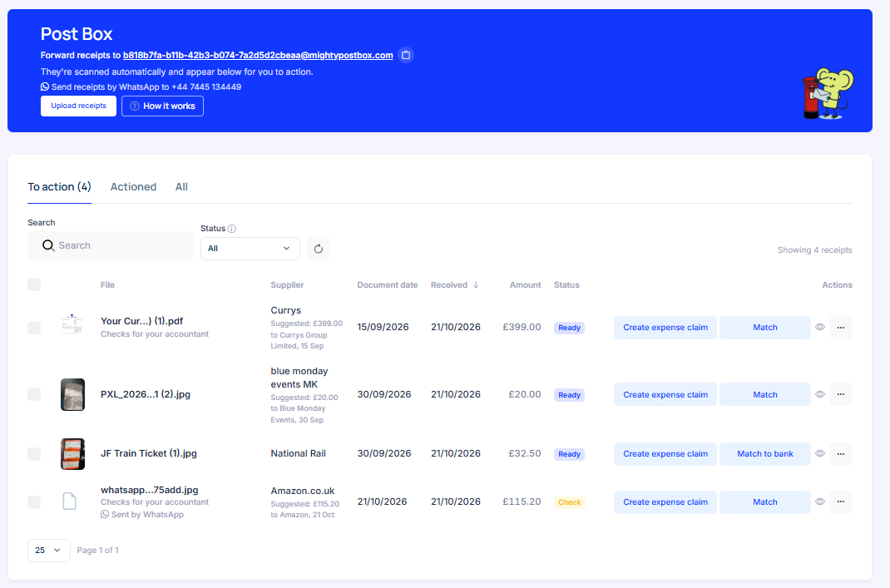This screenshot has height=588, width=890.
Task: Click Match for the Amazon.co.uk receipt
Action: [765, 502]
